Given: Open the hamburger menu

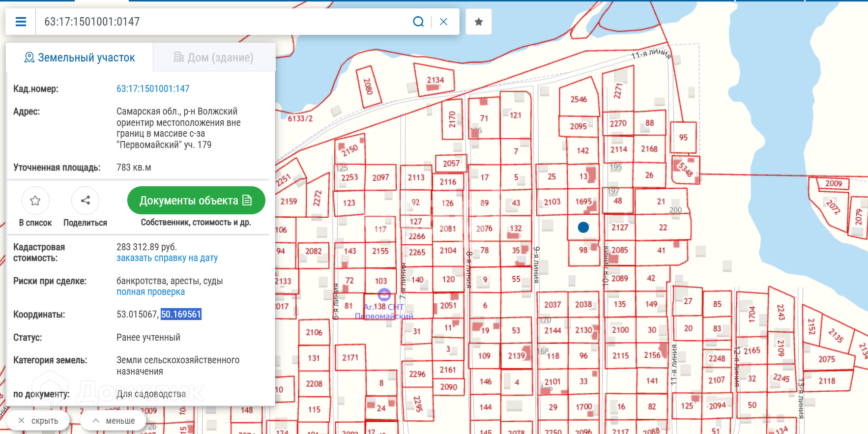Looking at the screenshot, I should click(x=21, y=22).
